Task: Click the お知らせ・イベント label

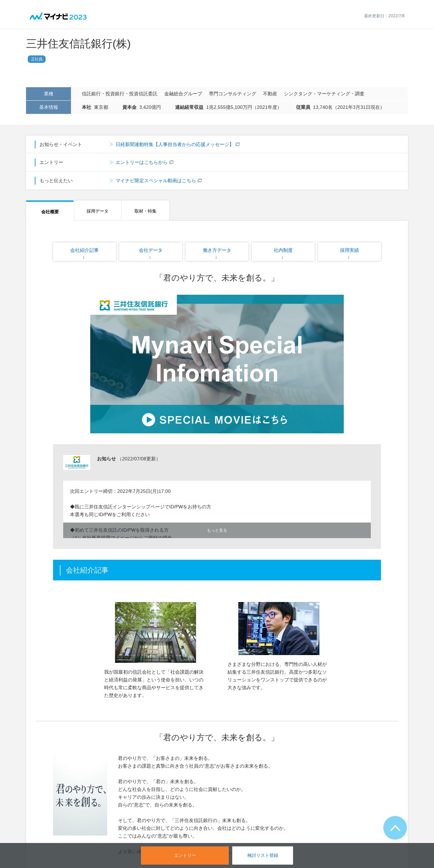Action: [x=61, y=144]
